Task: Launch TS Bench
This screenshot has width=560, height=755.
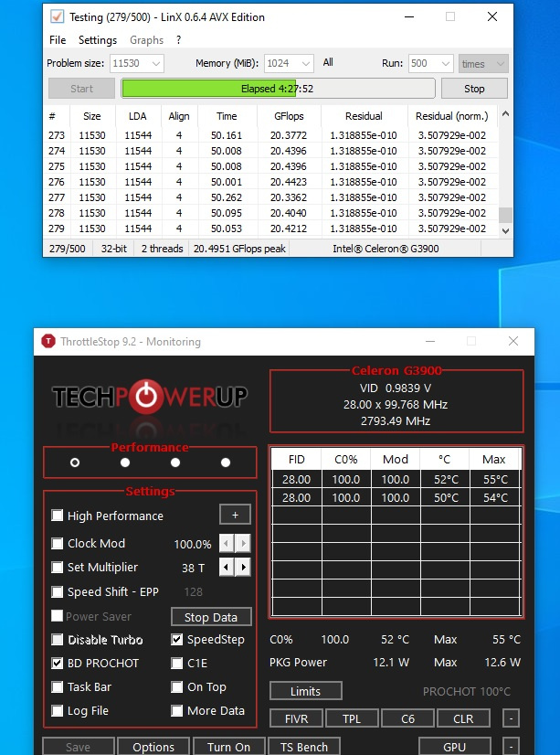Action: tap(304, 747)
